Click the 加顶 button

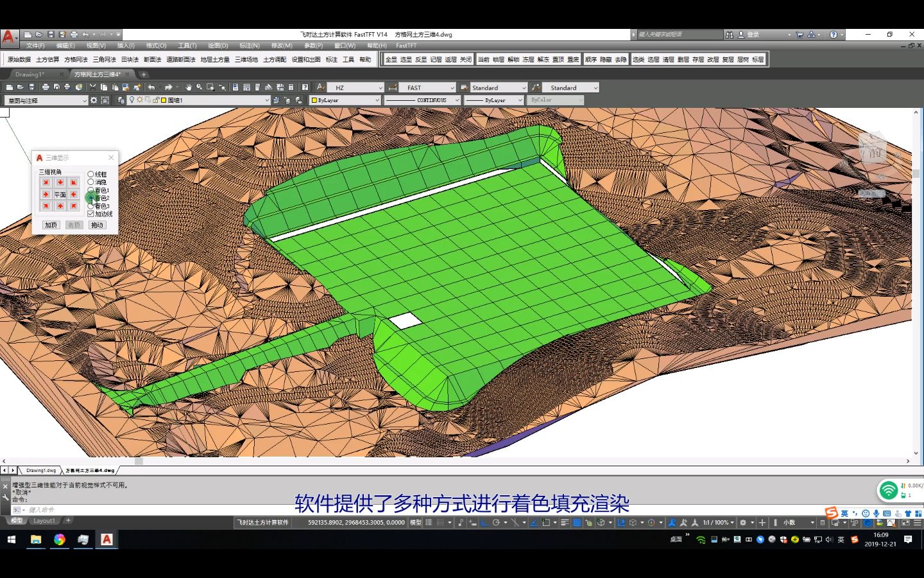[51, 225]
